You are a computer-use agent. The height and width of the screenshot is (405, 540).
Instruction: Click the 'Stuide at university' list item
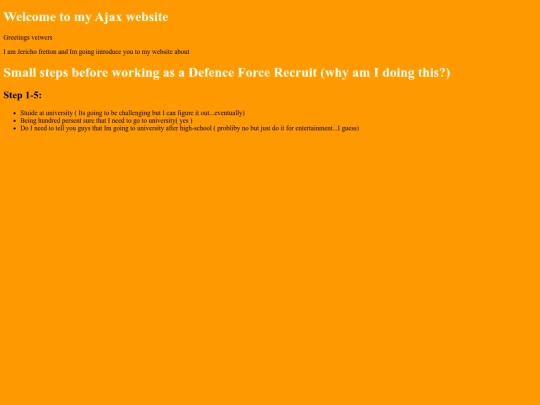click(x=133, y=113)
